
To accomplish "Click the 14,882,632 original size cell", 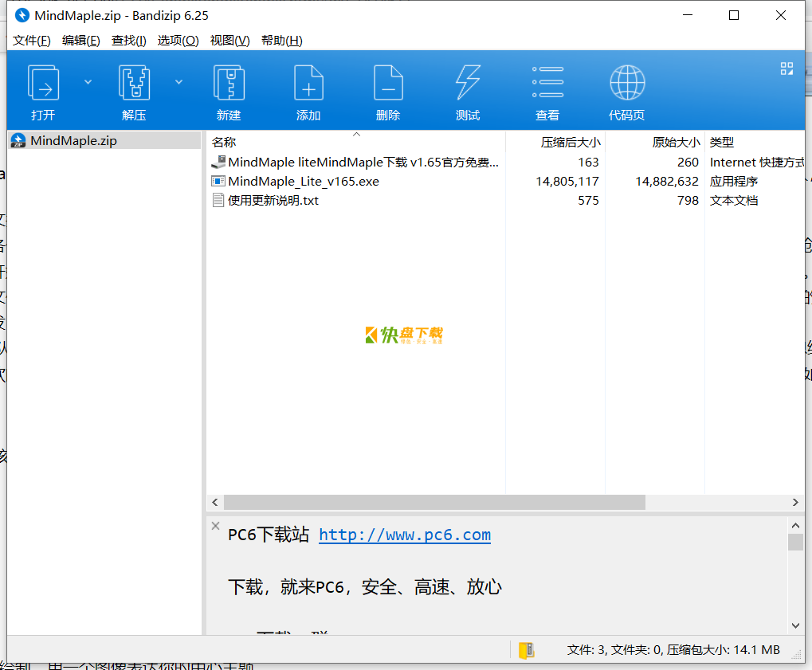I will pos(667,181).
